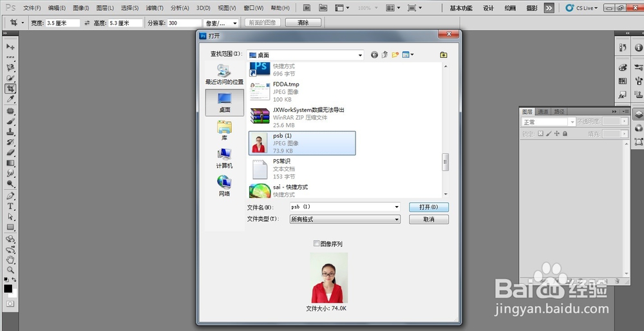Viewport: 644px width, 331px height.
Task: Click the 清除 button
Action: [303, 23]
